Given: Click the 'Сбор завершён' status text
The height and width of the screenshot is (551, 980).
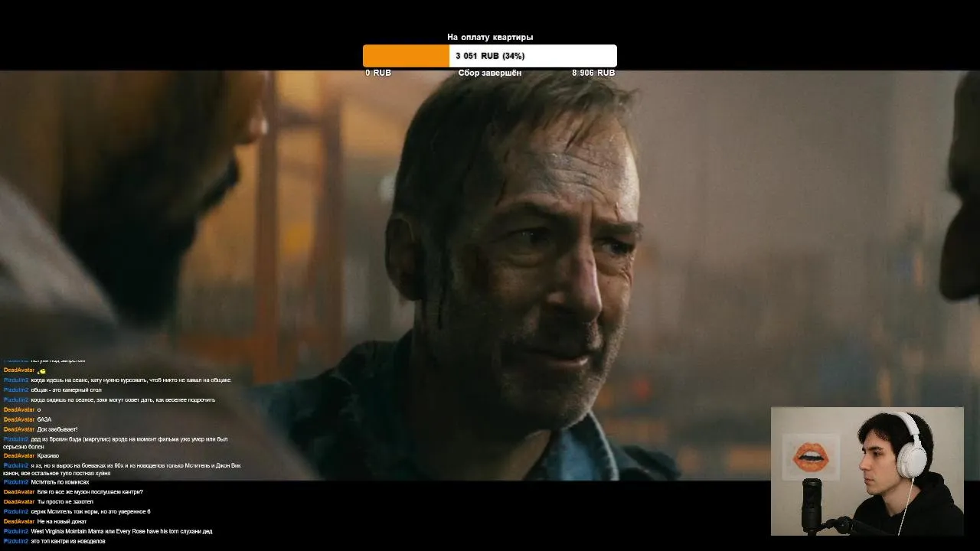Looking at the screenshot, I should [490, 73].
